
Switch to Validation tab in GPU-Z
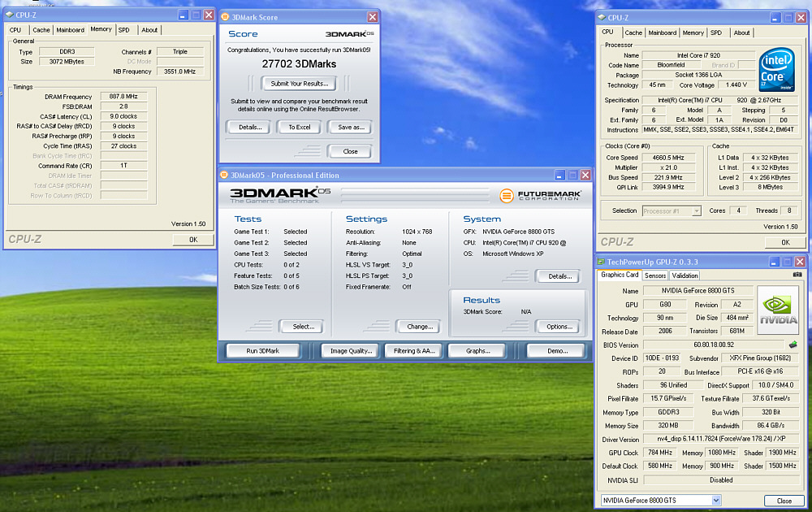685,276
